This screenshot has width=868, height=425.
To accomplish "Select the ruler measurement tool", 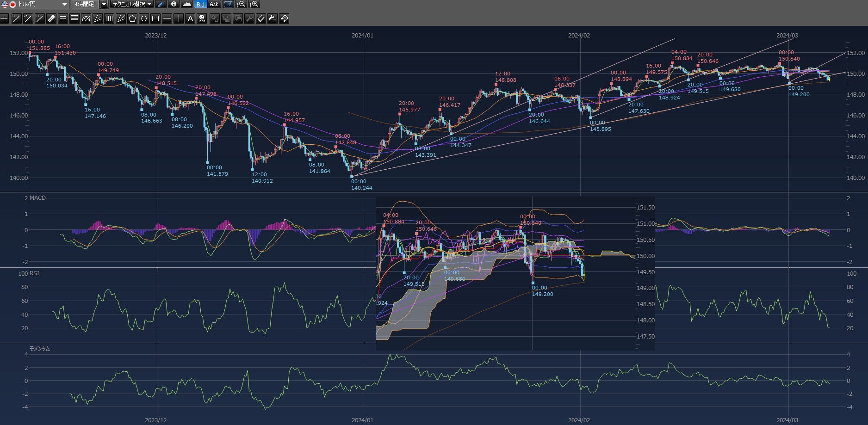I will [51, 18].
